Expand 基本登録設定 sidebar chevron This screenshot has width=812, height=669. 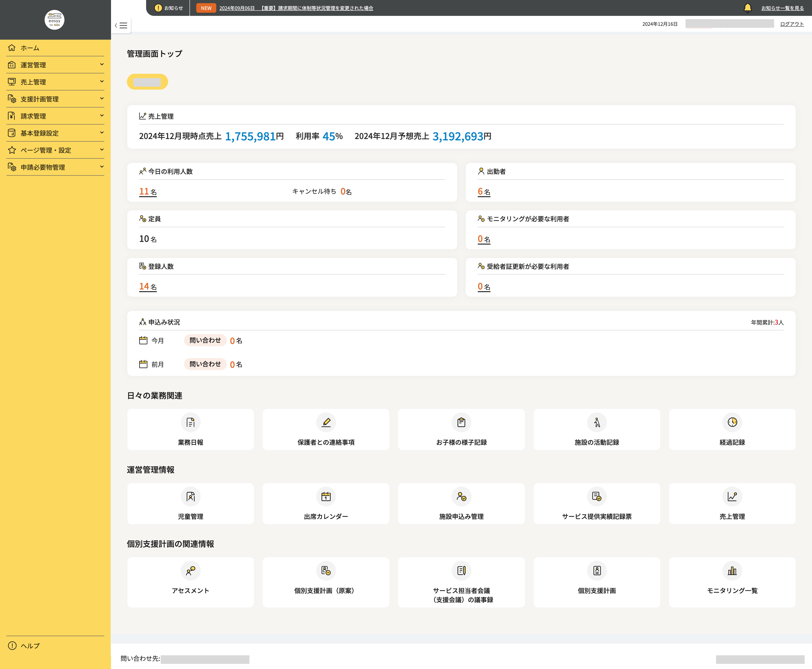[102, 133]
